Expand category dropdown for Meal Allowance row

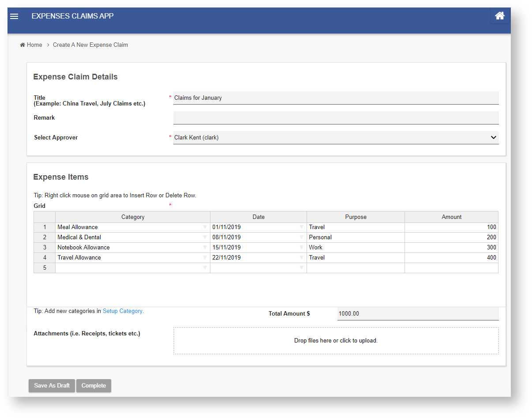pos(205,227)
